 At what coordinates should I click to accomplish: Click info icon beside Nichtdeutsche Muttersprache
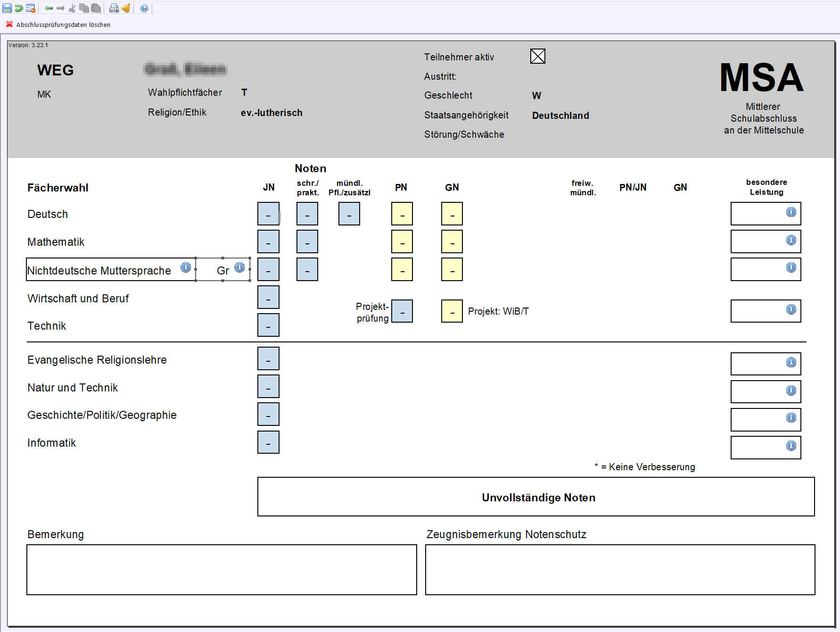[186, 267]
